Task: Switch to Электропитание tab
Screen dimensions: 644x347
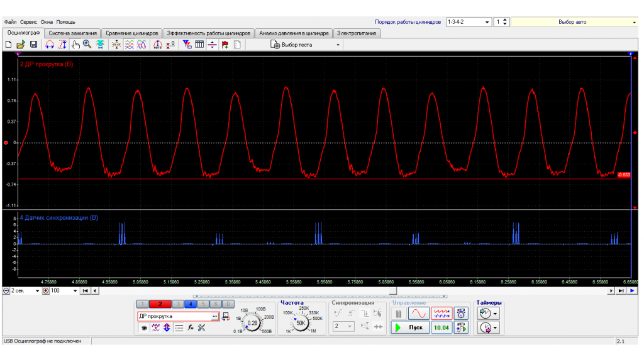Action: click(357, 33)
